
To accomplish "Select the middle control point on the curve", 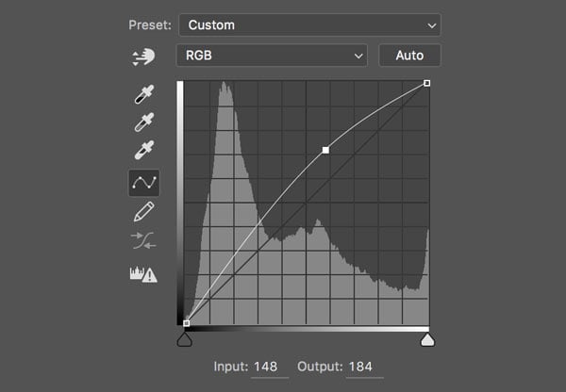I will pos(325,150).
